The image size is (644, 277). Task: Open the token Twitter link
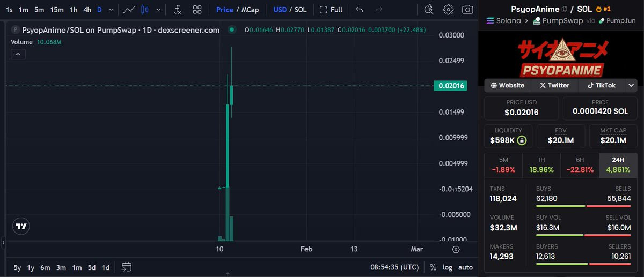554,85
